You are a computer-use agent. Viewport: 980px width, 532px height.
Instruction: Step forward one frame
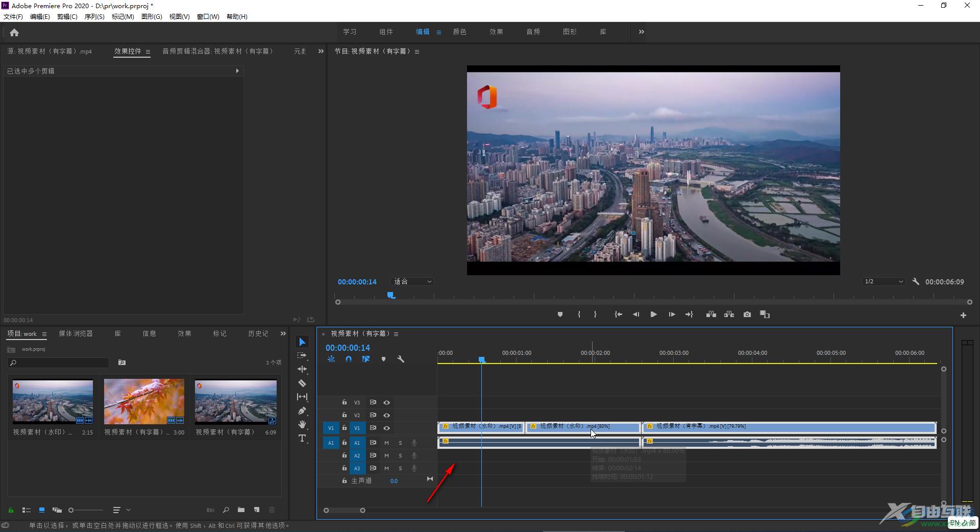(x=672, y=315)
